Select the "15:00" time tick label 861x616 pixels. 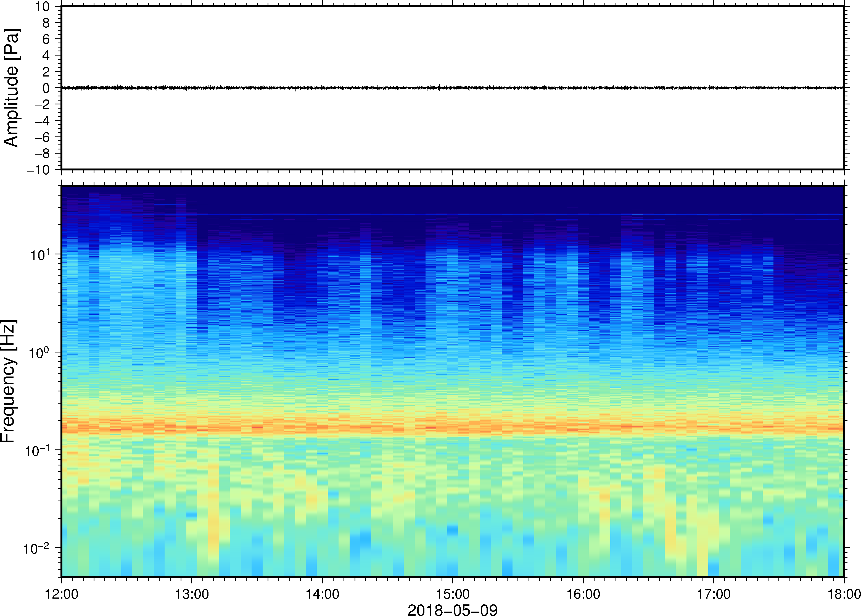(453, 594)
